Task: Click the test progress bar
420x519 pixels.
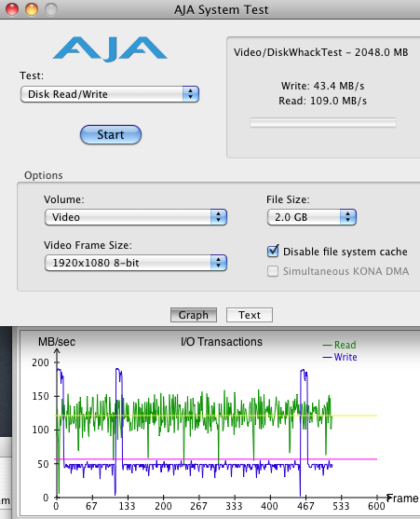Action: click(323, 122)
